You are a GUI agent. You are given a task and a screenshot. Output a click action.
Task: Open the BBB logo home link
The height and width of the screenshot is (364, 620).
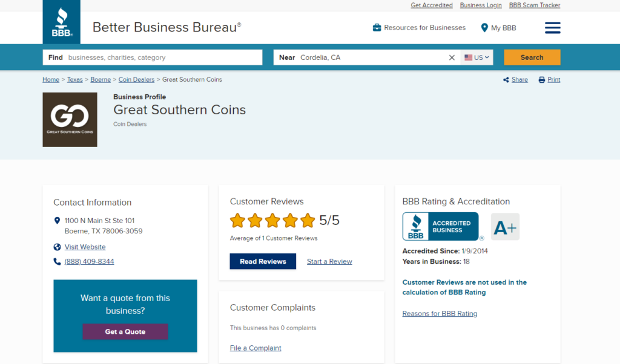coord(61,22)
